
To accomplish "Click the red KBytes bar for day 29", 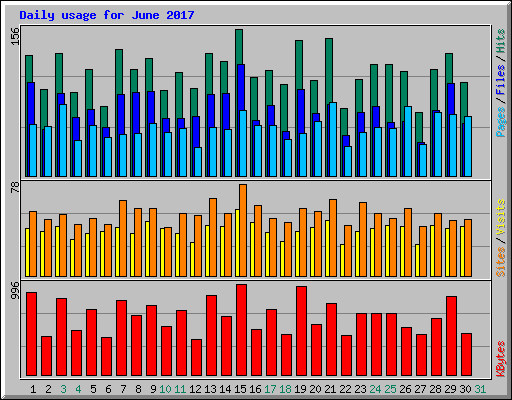I will point(452,336).
